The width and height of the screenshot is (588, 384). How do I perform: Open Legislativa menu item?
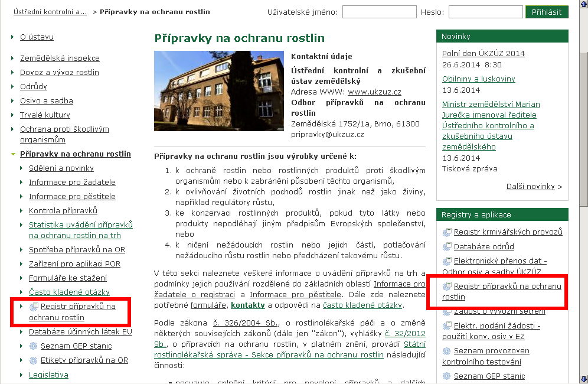pyautogui.click(x=48, y=375)
